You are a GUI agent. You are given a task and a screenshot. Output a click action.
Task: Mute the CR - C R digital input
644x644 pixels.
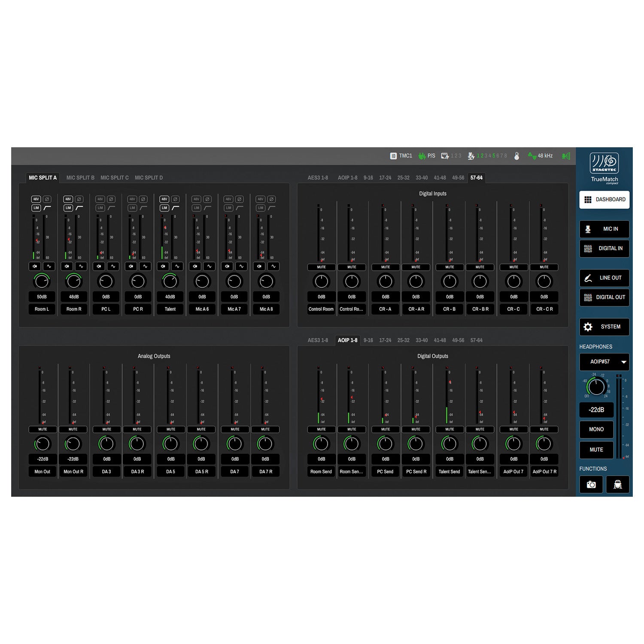pos(544,267)
